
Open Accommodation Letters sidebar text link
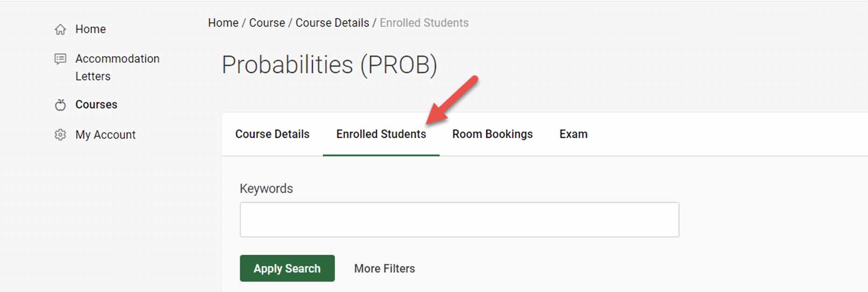pos(117,67)
